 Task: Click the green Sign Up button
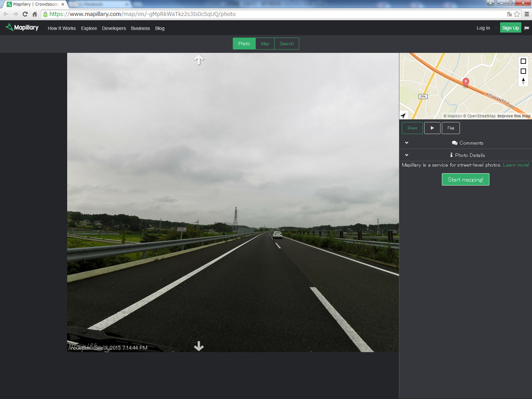click(511, 28)
